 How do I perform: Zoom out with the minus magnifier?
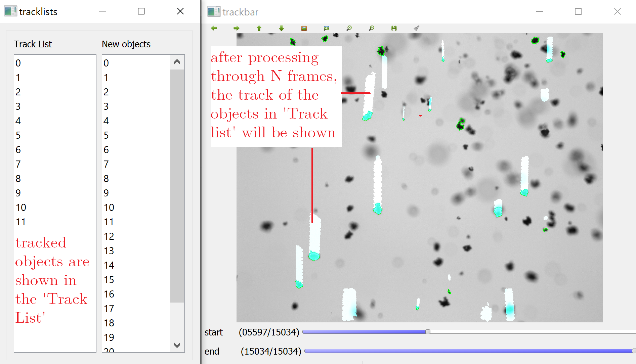tap(372, 28)
